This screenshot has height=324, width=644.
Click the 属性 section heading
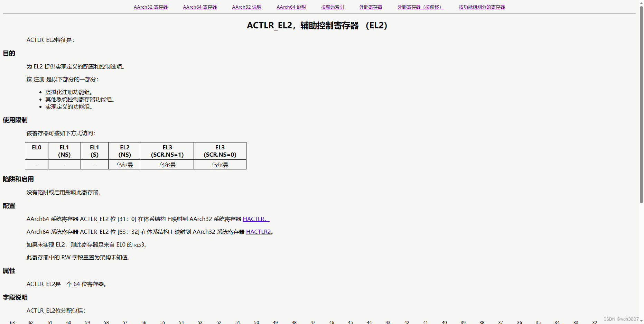(x=9, y=271)
